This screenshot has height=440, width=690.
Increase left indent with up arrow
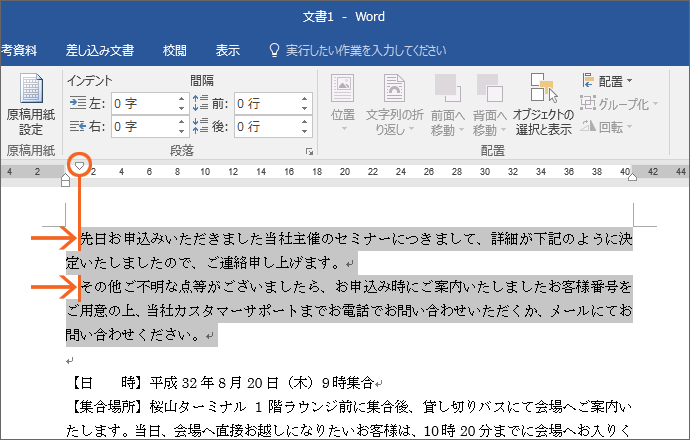pos(182,99)
